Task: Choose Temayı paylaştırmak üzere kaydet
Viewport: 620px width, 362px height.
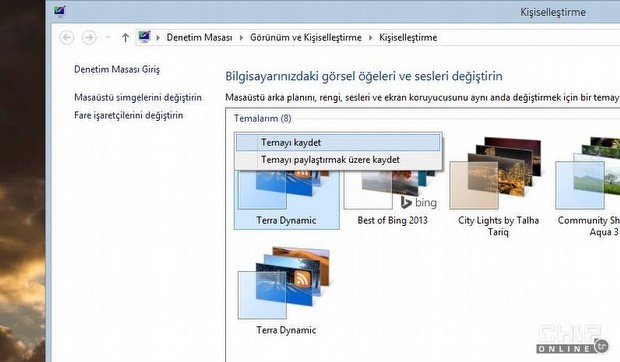Action: [338, 160]
